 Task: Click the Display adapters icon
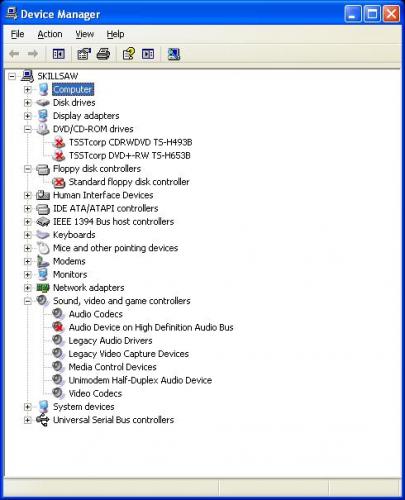pyautogui.click(x=43, y=116)
